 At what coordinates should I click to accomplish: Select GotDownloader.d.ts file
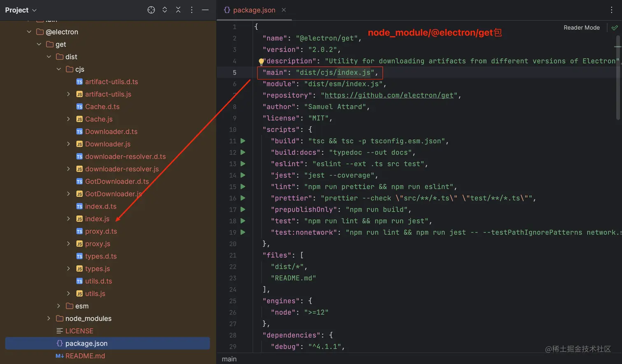point(117,181)
